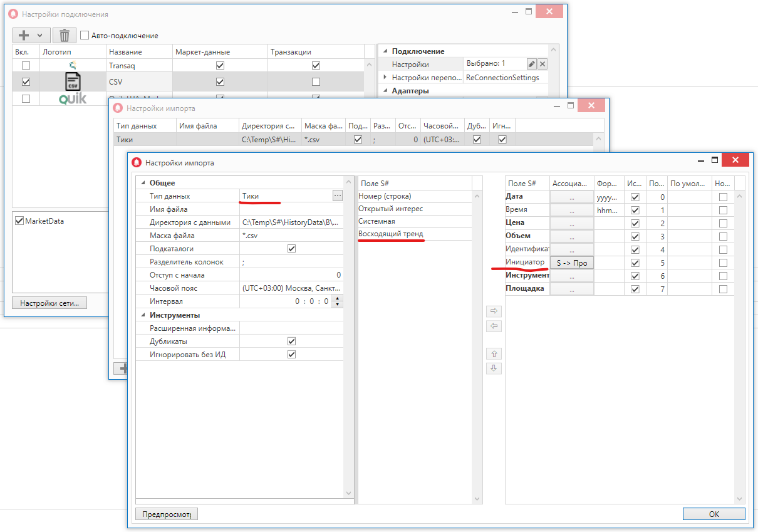Disable the CSV connection checkbox
The image size is (758, 532).
pos(26,81)
